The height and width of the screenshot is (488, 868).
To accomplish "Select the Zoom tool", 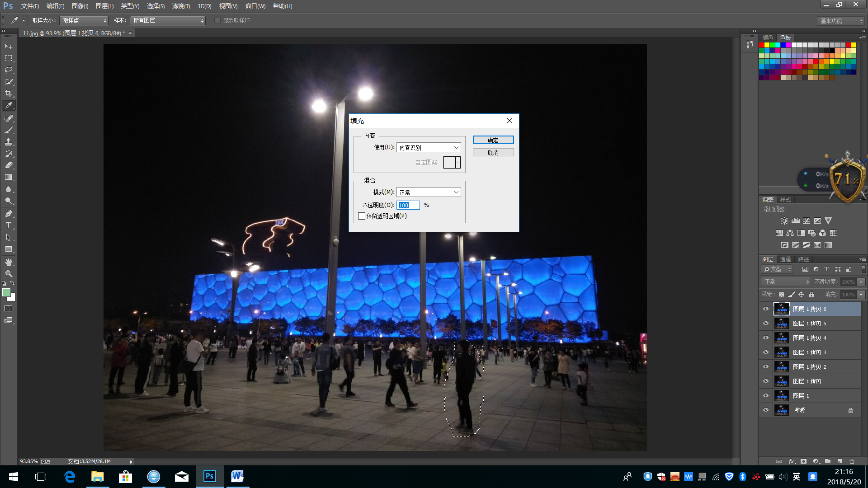I will pyautogui.click(x=9, y=274).
